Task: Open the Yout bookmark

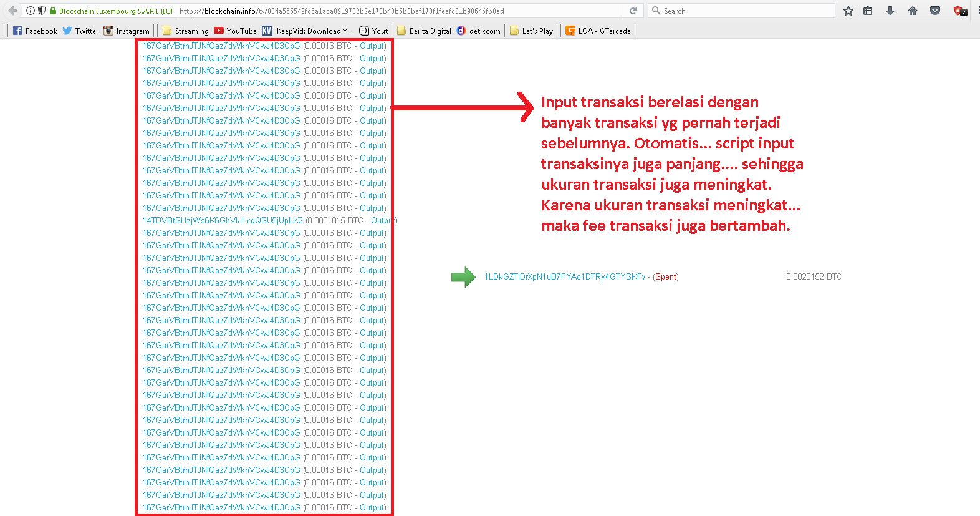Action: pos(373,31)
